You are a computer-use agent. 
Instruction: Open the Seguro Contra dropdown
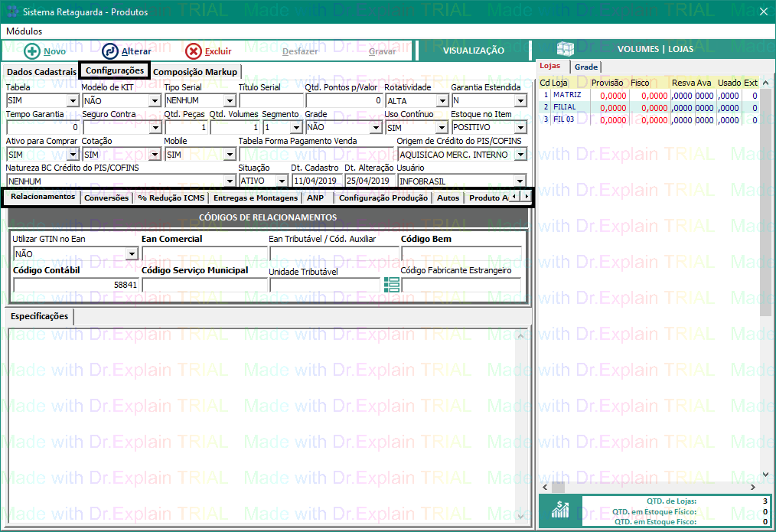(156, 127)
